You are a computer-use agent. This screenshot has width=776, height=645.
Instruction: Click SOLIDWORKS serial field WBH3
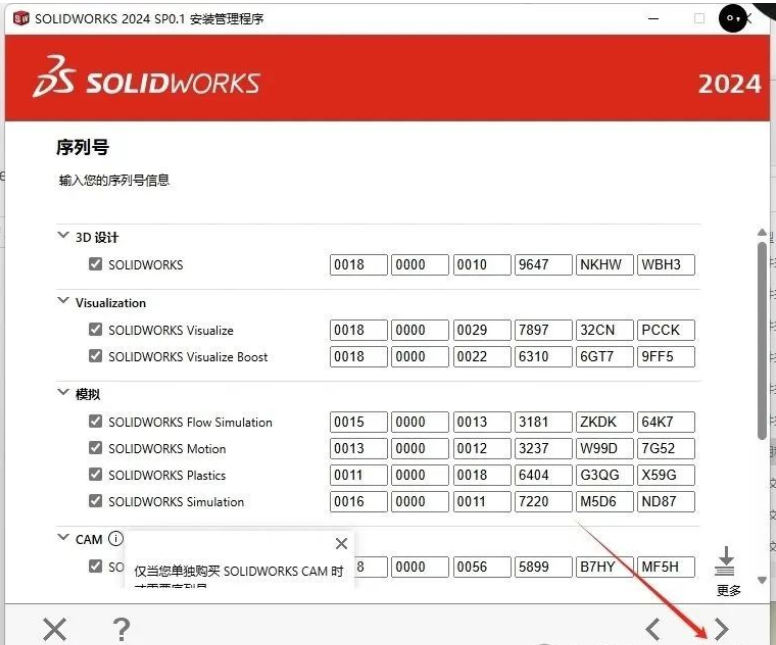666,264
